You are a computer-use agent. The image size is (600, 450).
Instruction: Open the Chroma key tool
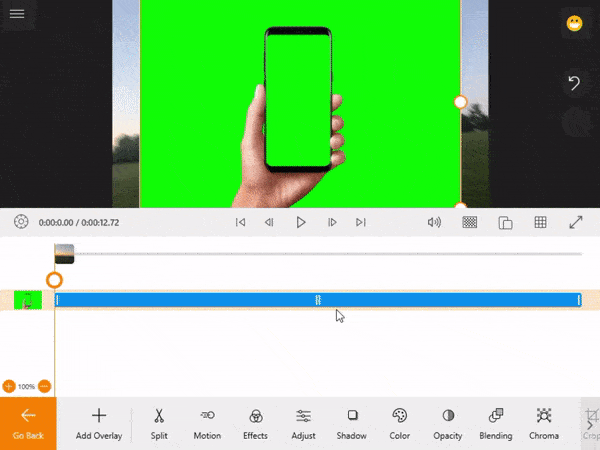coord(544,424)
